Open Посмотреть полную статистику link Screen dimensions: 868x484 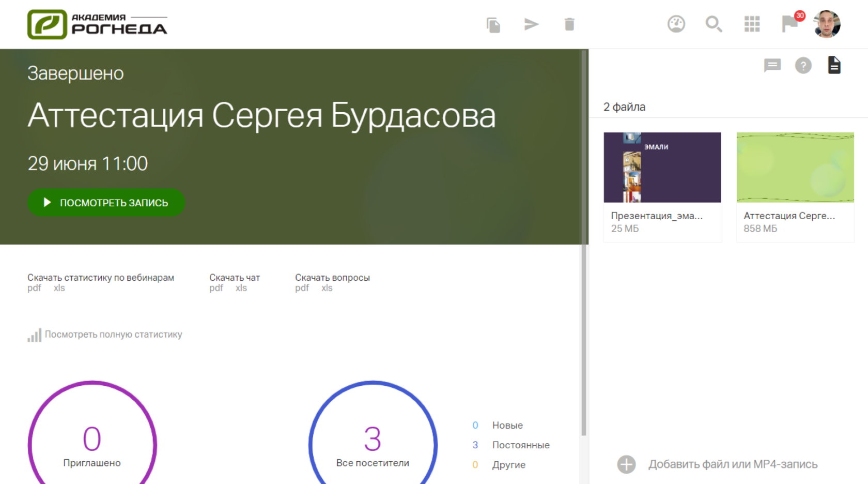[113, 335]
